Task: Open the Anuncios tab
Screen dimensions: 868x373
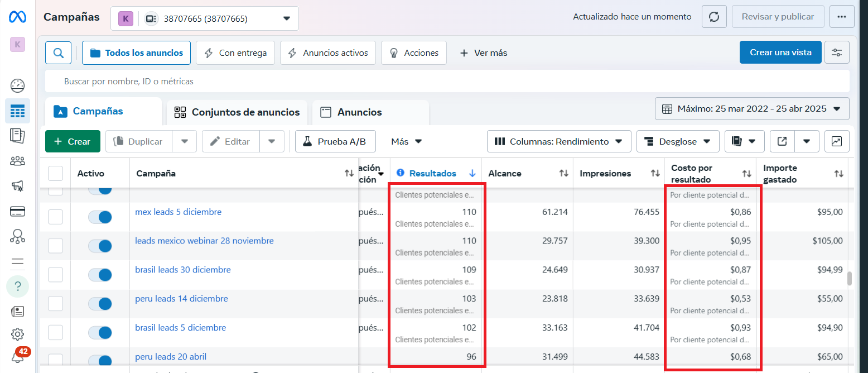Action: (370, 112)
